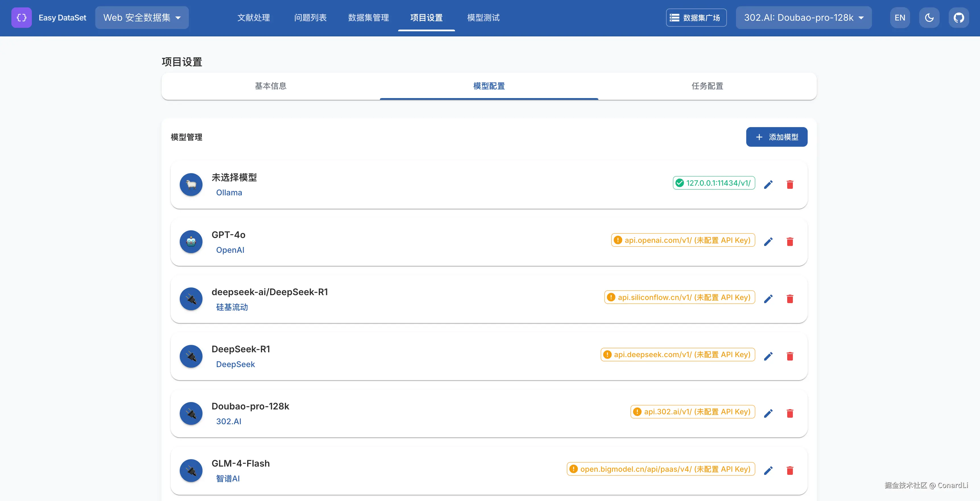Edit the deepseek-ai/DeepSeek-R1 model
980x501 pixels.
[x=768, y=299]
